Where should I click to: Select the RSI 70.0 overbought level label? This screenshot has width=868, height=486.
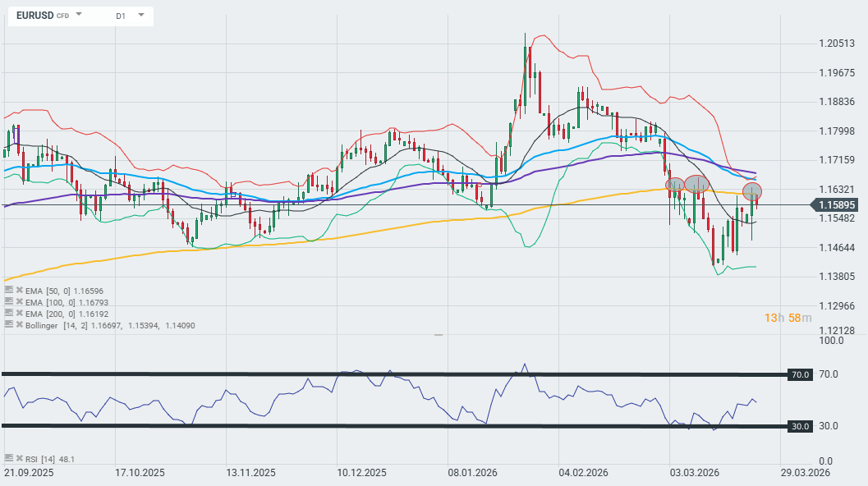pyautogui.click(x=800, y=374)
